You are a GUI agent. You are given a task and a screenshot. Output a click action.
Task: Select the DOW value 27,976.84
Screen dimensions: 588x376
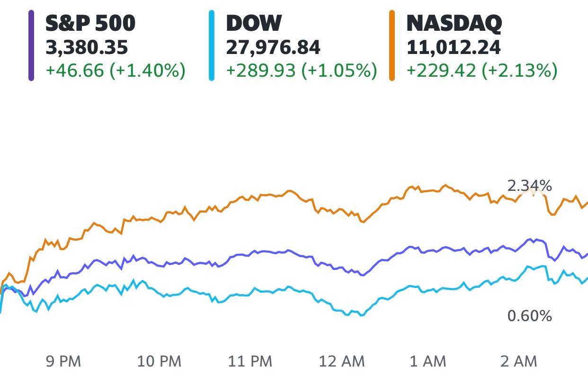[x=273, y=47]
